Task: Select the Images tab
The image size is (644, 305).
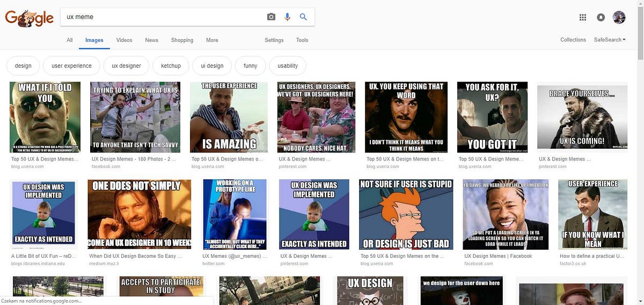Action: click(94, 40)
